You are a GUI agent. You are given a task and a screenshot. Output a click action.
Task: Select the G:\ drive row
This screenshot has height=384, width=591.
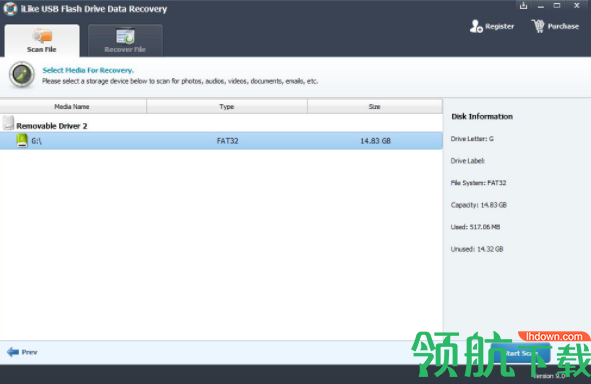[x=221, y=141]
